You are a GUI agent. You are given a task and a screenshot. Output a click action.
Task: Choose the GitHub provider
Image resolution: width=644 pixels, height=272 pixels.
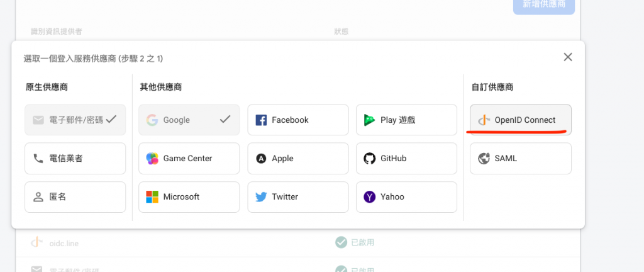coord(407,158)
